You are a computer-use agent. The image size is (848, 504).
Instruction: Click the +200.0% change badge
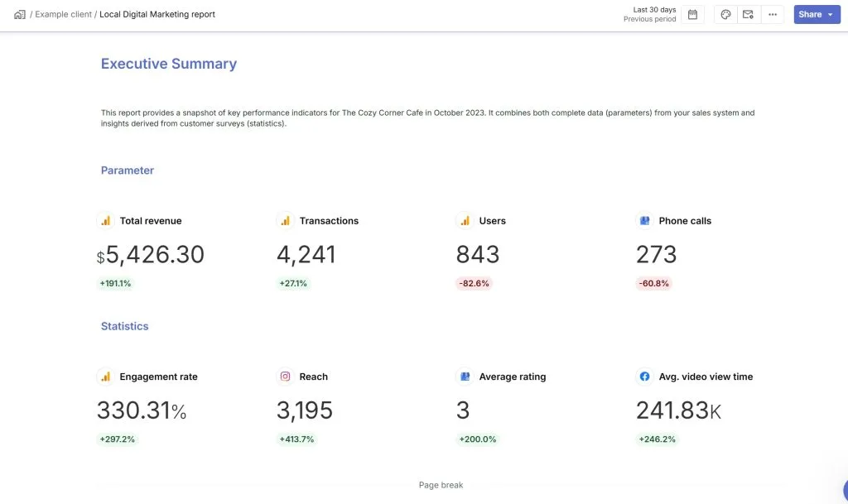click(478, 439)
